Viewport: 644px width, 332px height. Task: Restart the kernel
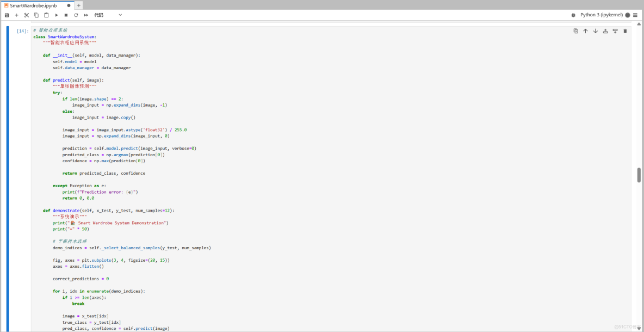click(76, 15)
